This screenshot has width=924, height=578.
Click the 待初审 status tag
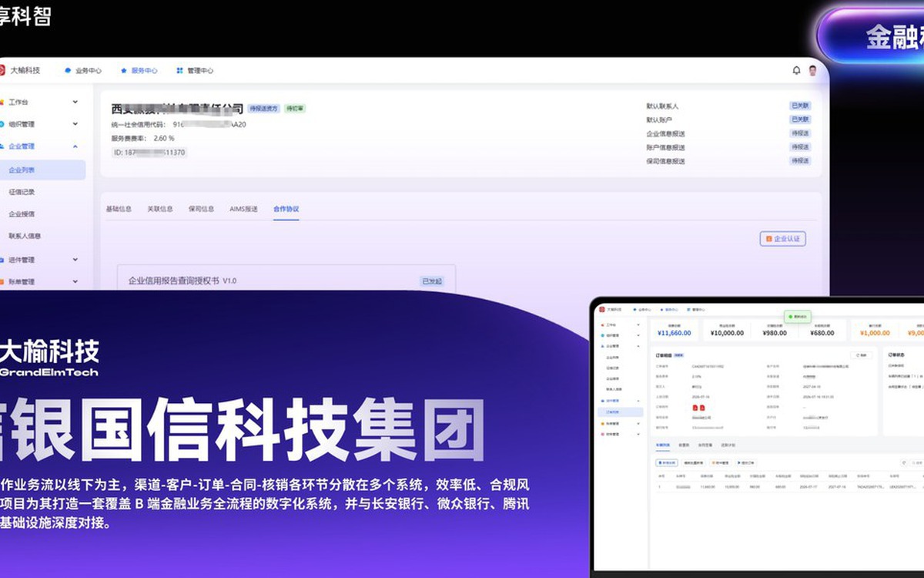[295, 109]
